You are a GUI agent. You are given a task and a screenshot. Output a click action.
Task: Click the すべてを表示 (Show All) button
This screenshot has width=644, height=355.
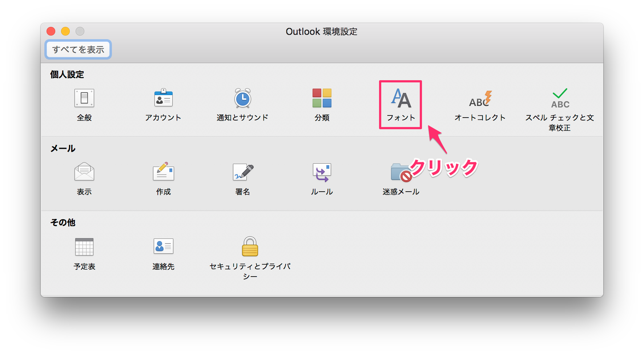(78, 49)
